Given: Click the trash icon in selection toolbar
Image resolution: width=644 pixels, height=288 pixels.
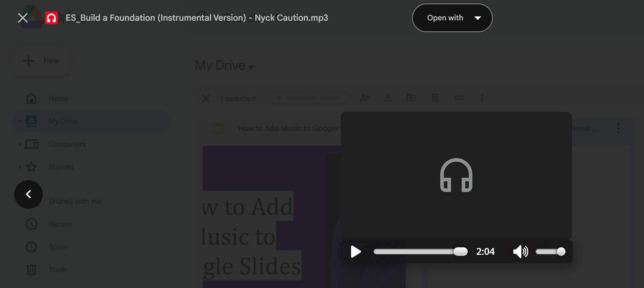Looking at the screenshot, I should pos(435,98).
